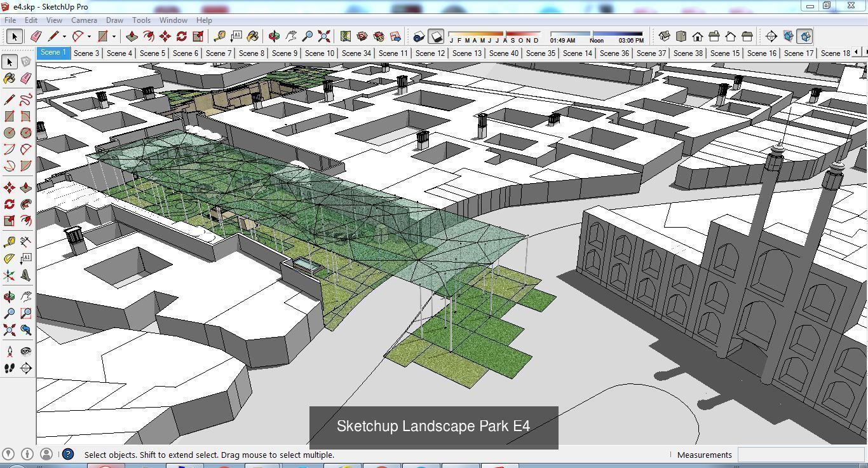The width and height of the screenshot is (868, 468).
Task: Pick the Protractor tool in left palette
Action: [9, 258]
